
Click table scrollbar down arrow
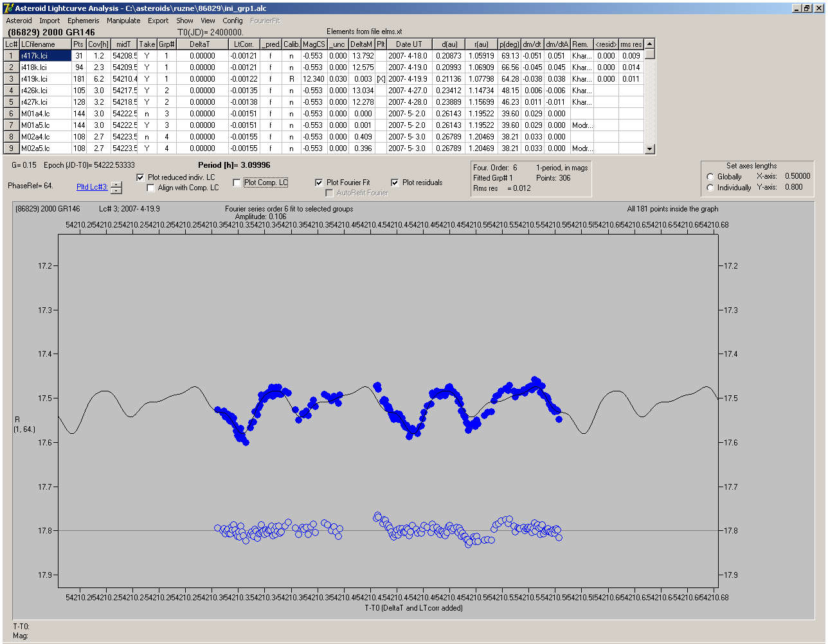(649, 149)
